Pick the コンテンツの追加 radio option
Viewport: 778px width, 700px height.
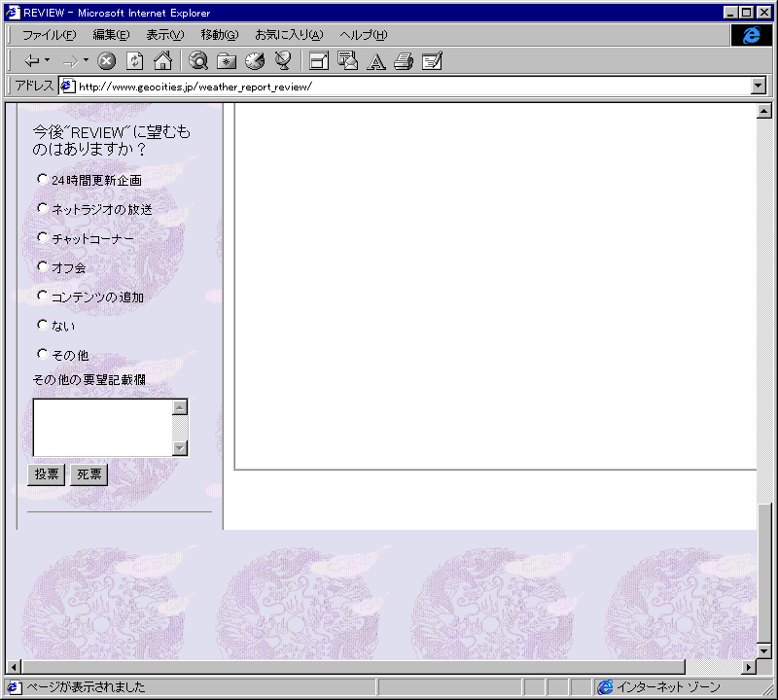pos(43,296)
